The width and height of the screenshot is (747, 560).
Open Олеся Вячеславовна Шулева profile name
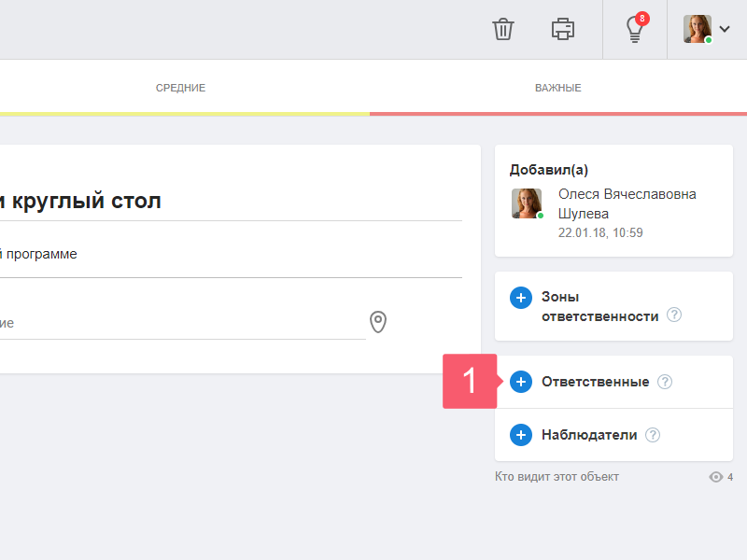627,203
